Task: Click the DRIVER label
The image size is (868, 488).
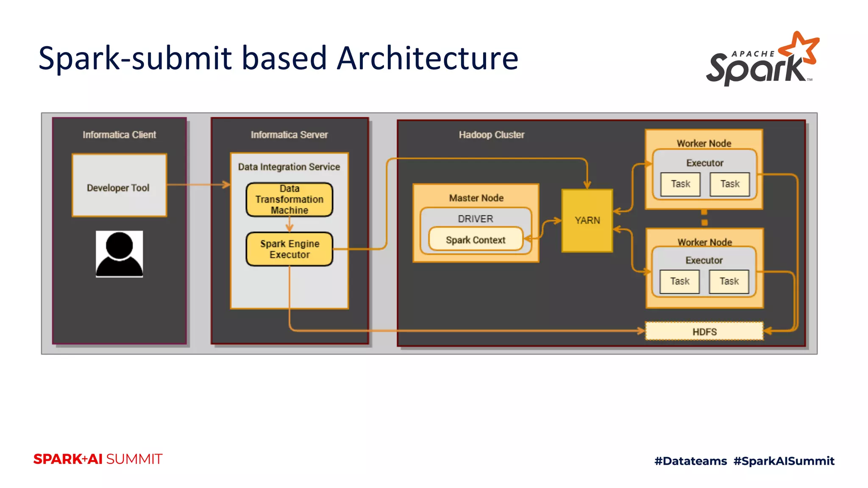Action: tap(476, 219)
